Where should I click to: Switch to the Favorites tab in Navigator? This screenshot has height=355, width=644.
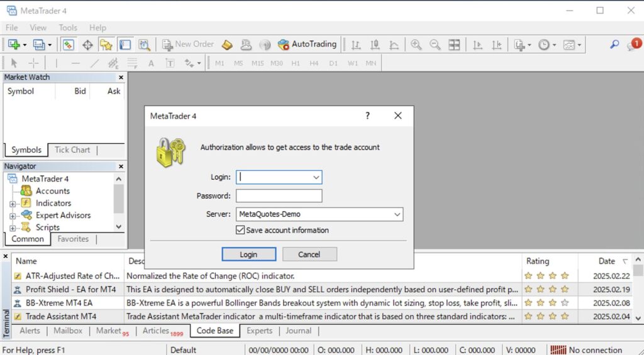point(73,239)
